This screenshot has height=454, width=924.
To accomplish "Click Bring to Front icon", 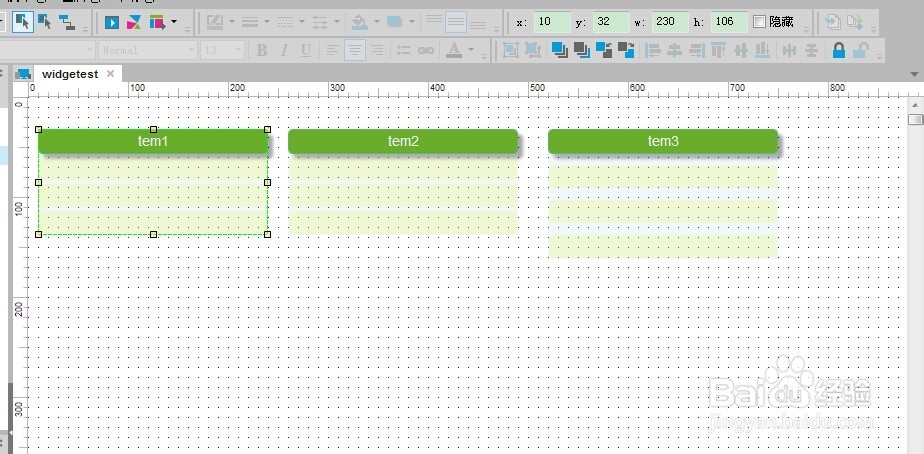I will tap(559, 51).
